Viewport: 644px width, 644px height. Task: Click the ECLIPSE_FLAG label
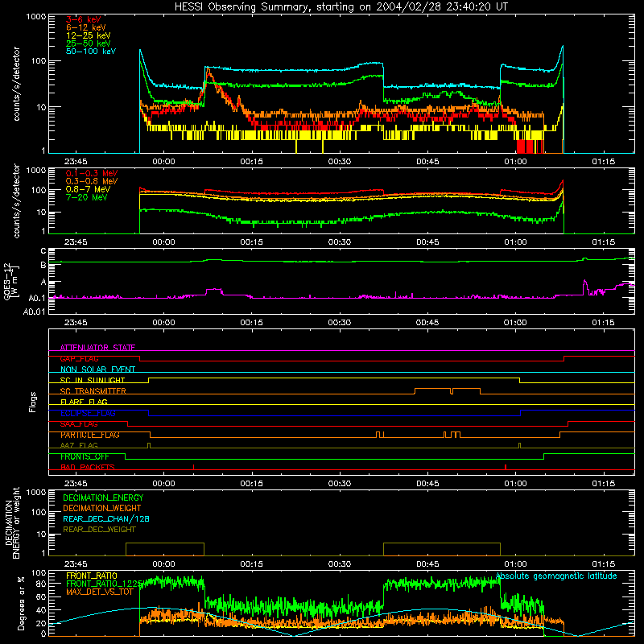pyautogui.click(x=88, y=413)
